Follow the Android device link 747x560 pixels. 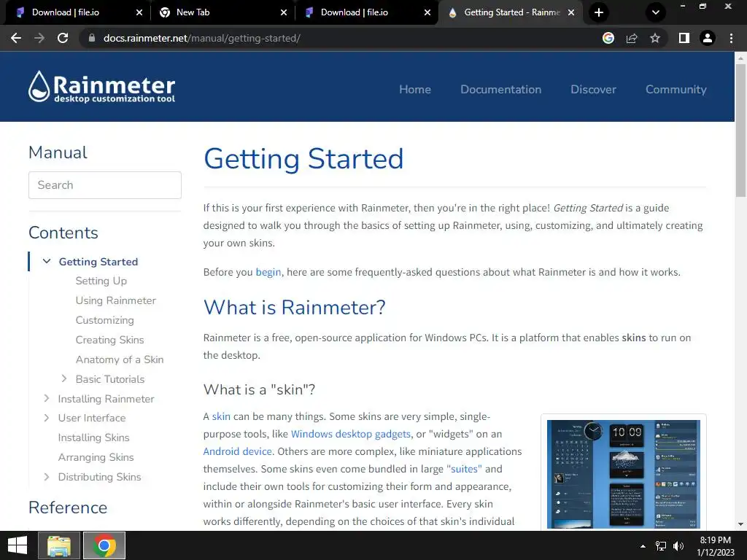[237, 451]
